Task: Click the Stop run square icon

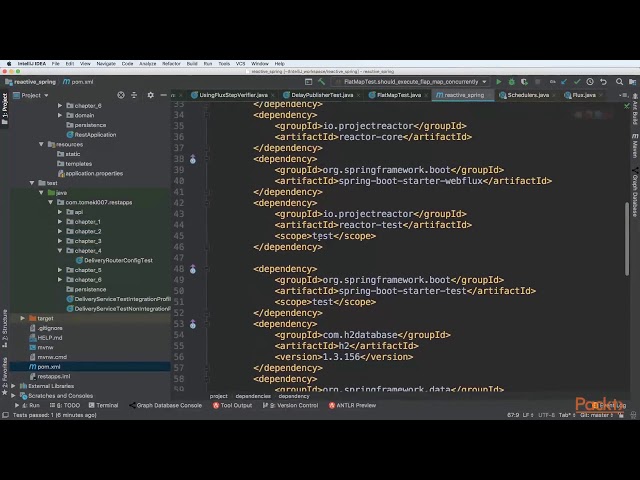Action: coord(538,82)
